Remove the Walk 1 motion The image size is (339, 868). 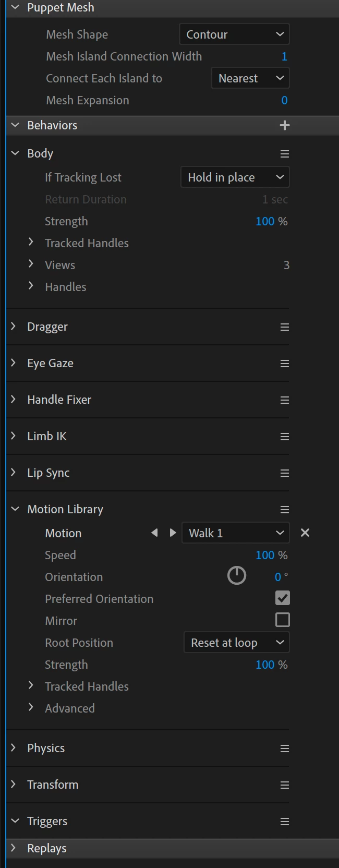click(305, 533)
